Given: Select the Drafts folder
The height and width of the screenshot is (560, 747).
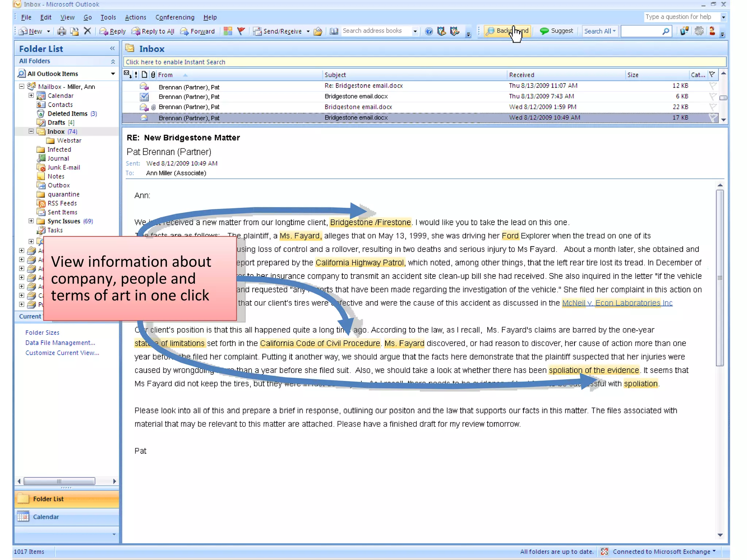Looking at the screenshot, I should [56, 122].
